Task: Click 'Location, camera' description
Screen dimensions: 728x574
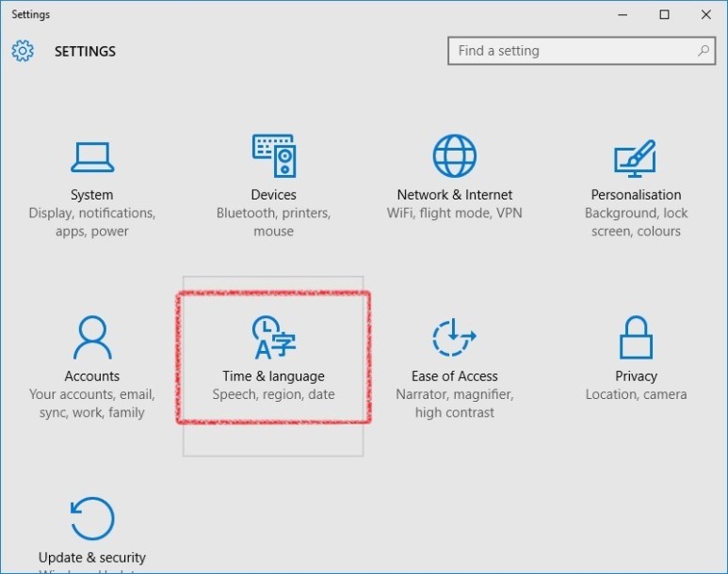Action: click(x=636, y=394)
